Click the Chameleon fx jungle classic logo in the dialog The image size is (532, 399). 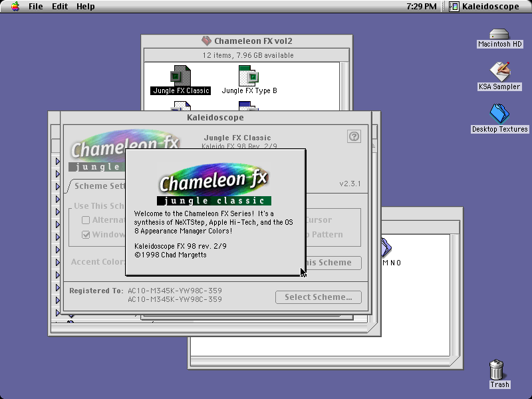point(213,185)
